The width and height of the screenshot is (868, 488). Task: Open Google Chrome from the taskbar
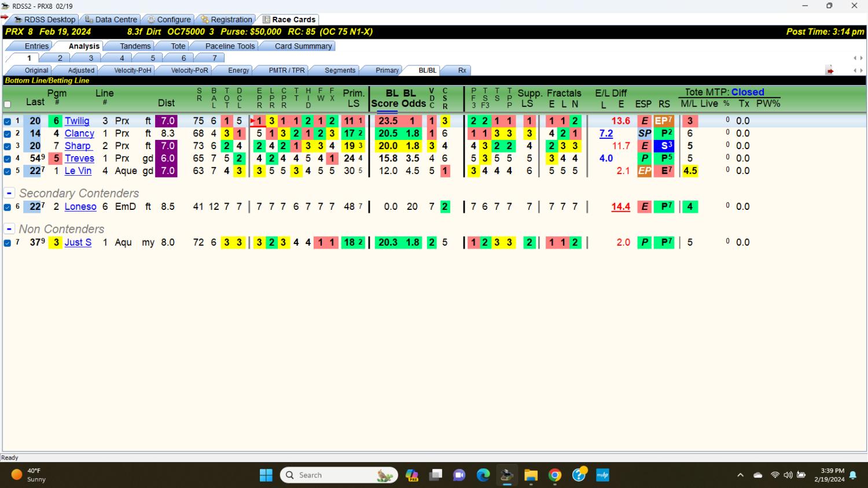click(x=555, y=475)
